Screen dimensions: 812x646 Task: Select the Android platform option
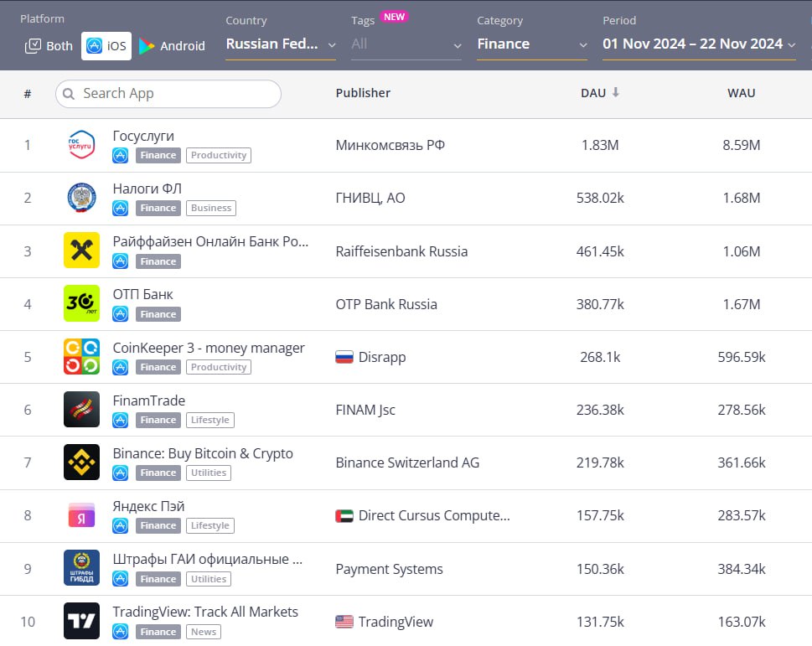pos(173,46)
